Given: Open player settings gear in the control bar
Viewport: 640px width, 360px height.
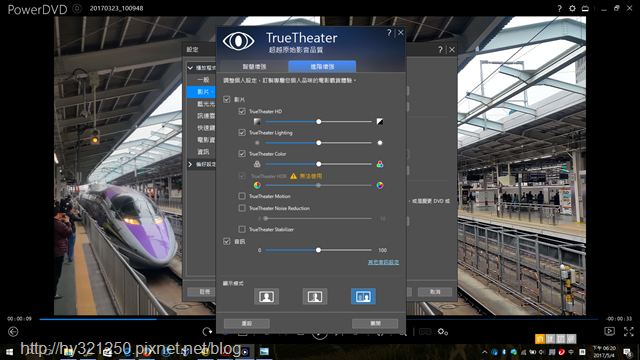Looking at the screenshot, I should (x=443, y=332).
